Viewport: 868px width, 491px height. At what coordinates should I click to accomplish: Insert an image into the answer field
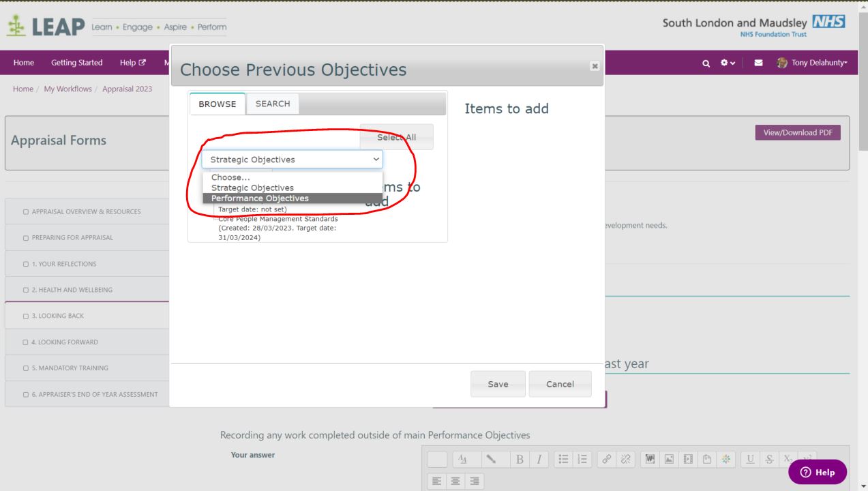(x=668, y=459)
